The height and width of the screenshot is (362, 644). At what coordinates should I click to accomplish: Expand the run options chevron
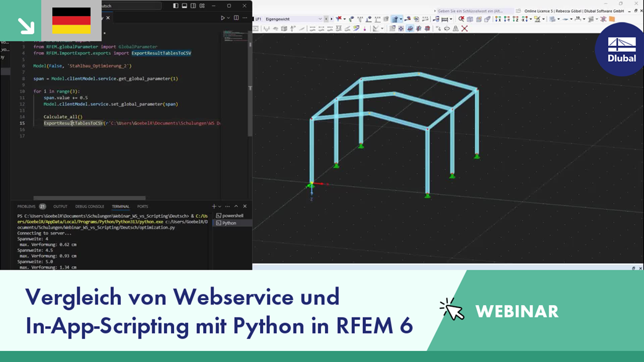(x=228, y=18)
